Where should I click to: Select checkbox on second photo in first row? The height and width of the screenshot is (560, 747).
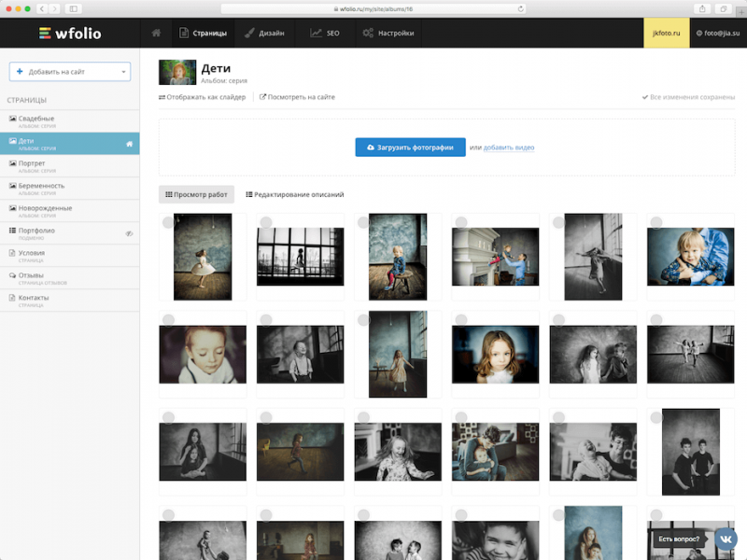pos(266,222)
